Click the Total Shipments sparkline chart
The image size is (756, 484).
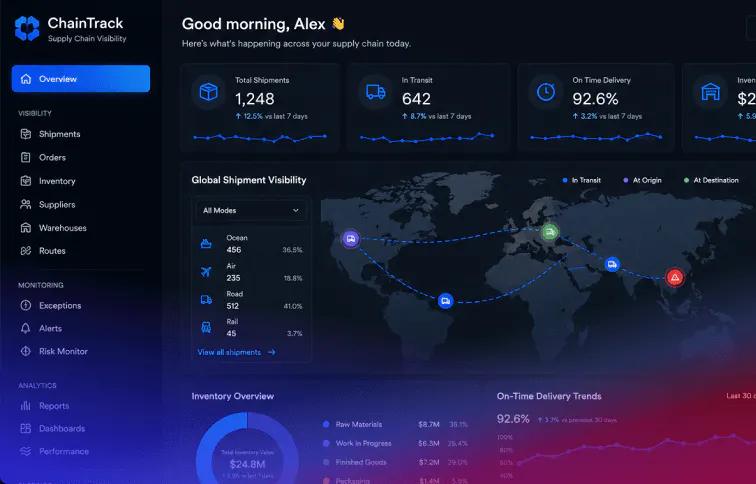pyautogui.click(x=260, y=138)
